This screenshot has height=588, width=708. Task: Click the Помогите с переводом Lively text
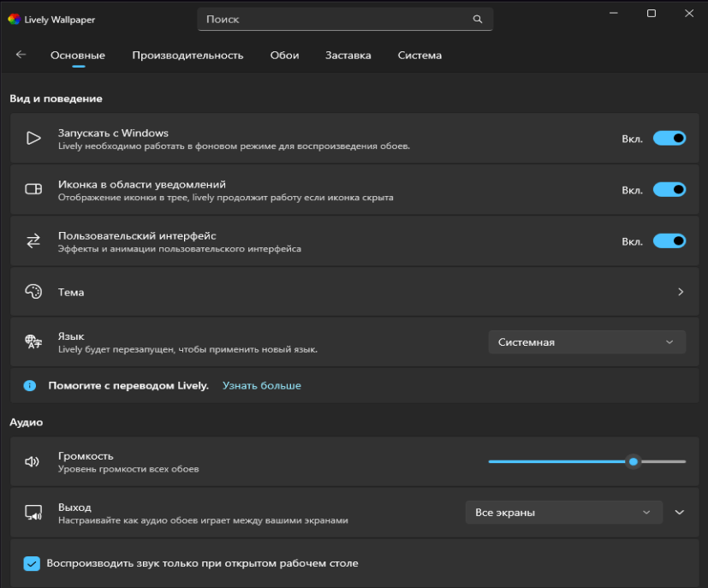[x=128, y=385]
